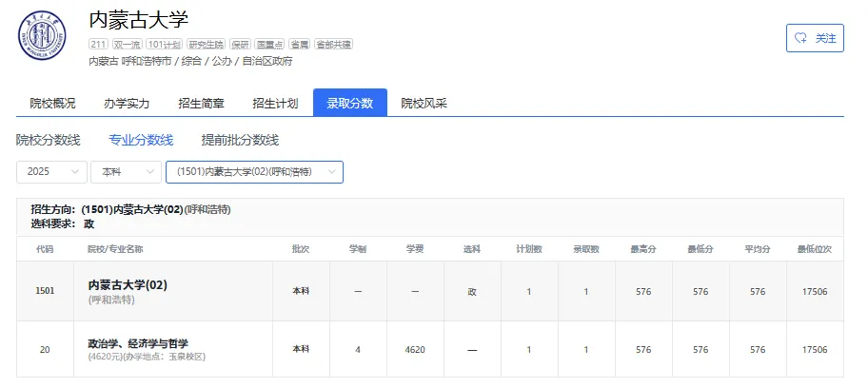The width and height of the screenshot is (868, 388).
Task: Click the 最低分 column header
Action: 700,249
